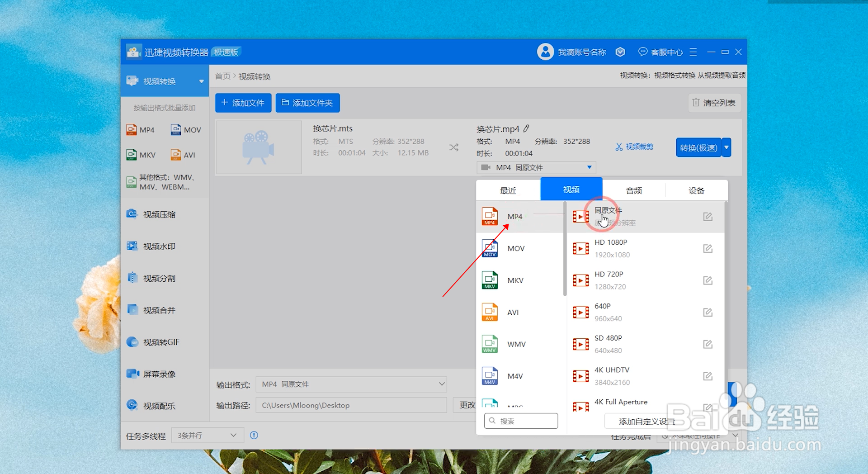Click the video thumbnail of 换芯片.mts
This screenshot has height=474, width=868.
click(x=259, y=147)
